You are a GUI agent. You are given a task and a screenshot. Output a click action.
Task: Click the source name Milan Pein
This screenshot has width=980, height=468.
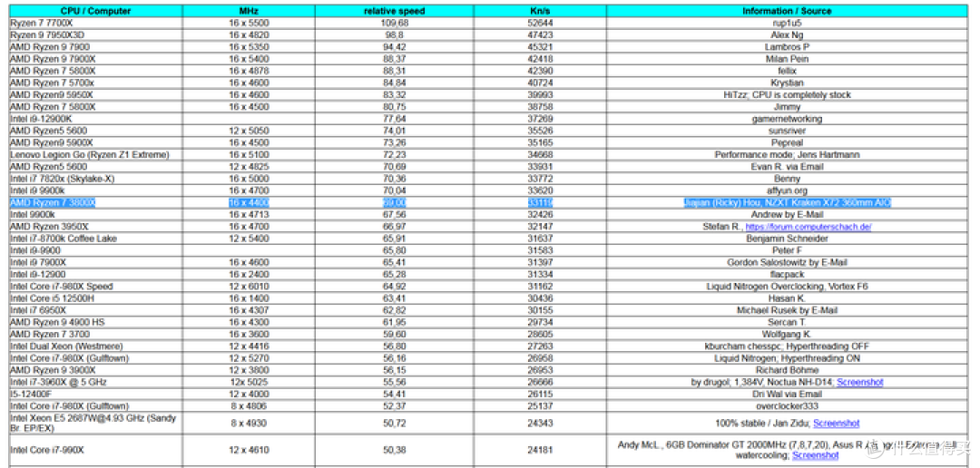click(x=787, y=59)
